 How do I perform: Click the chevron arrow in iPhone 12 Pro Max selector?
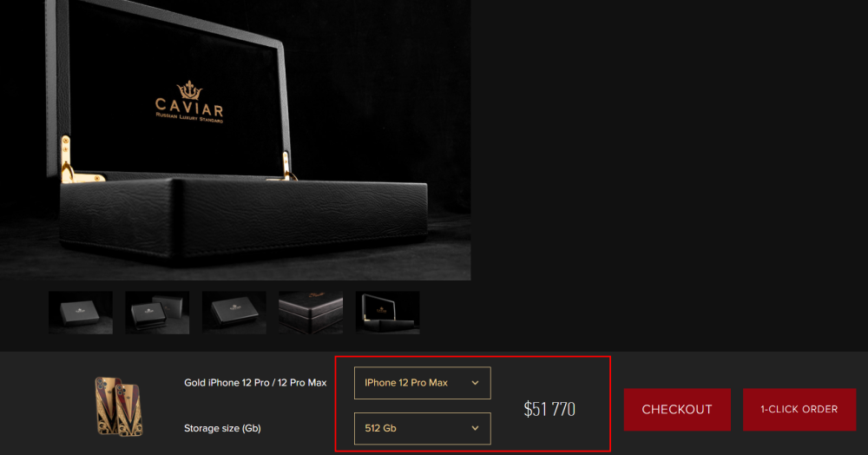(475, 383)
